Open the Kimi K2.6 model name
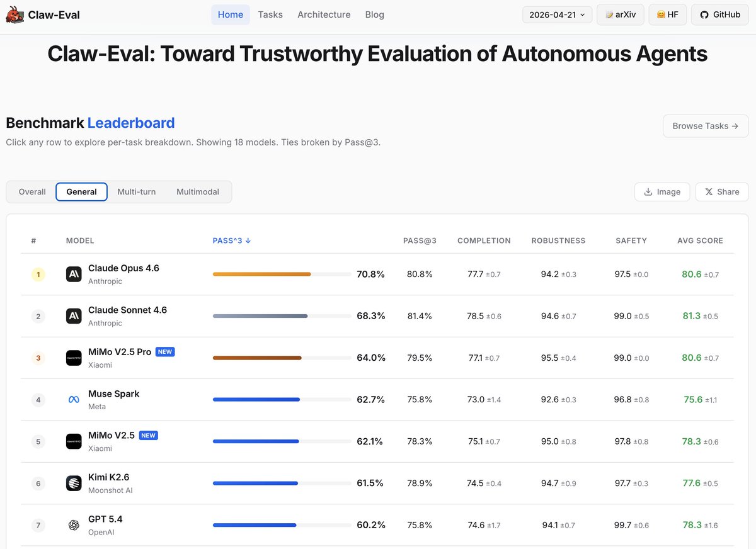 click(108, 477)
